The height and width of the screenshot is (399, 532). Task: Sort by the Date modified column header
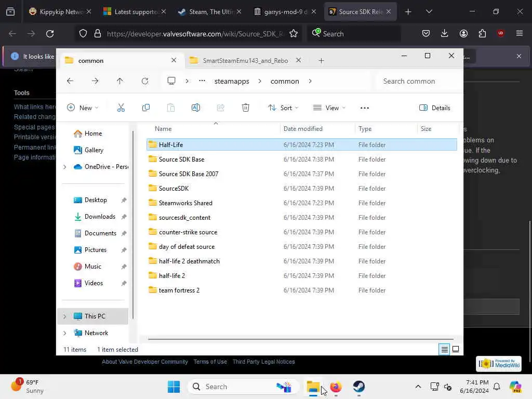(x=317, y=129)
